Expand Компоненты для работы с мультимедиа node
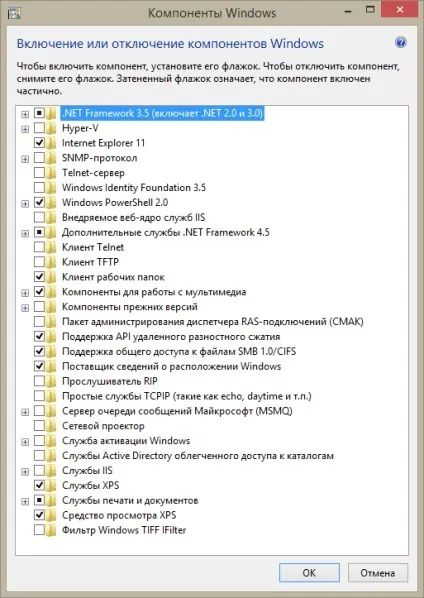 click(x=25, y=293)
